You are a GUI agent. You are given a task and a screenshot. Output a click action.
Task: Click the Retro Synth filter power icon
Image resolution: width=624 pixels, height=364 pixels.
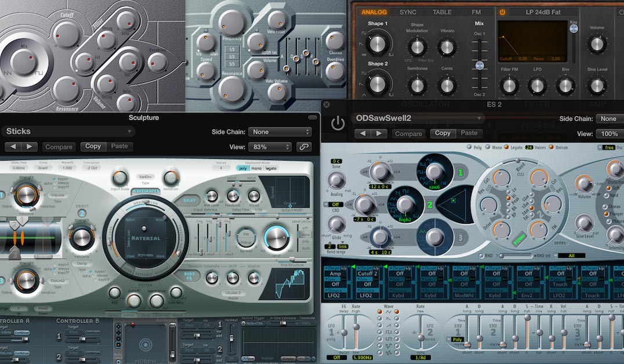(x=502, y=12)
